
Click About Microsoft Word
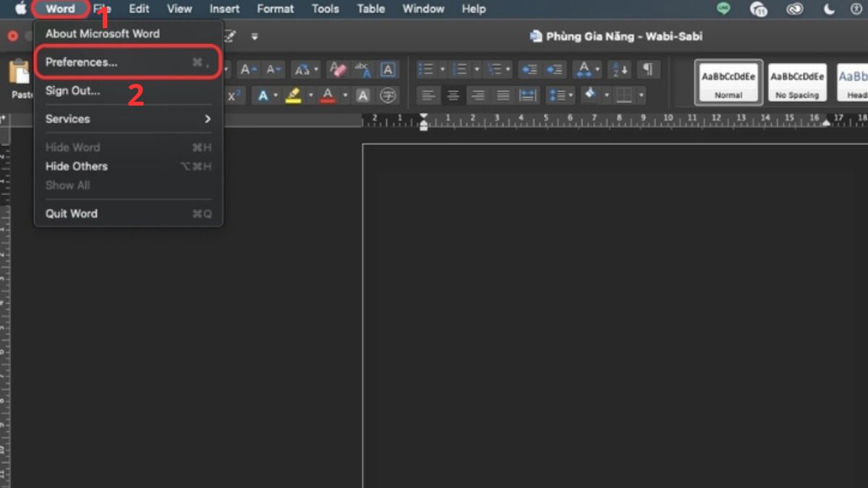tap(103, 33)
